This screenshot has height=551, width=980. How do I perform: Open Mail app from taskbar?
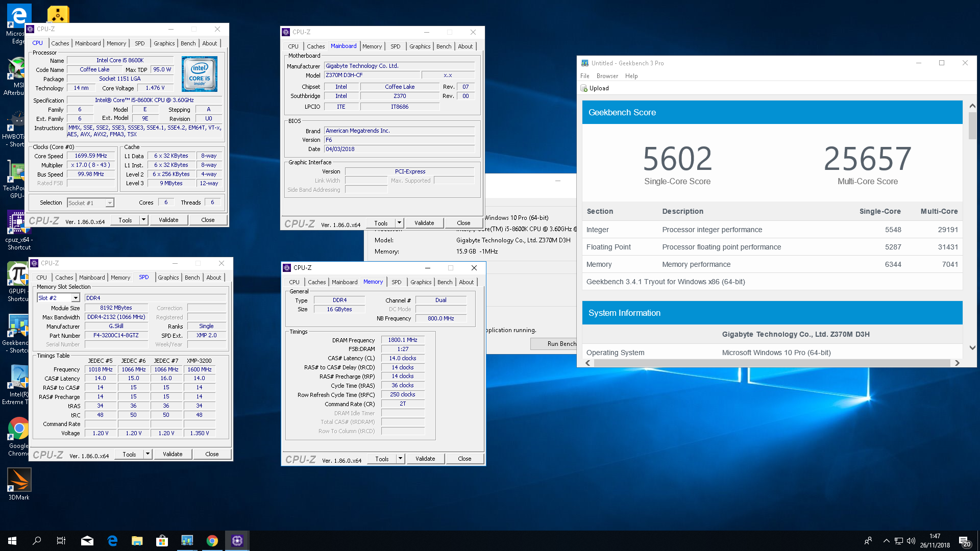point(87,541)
